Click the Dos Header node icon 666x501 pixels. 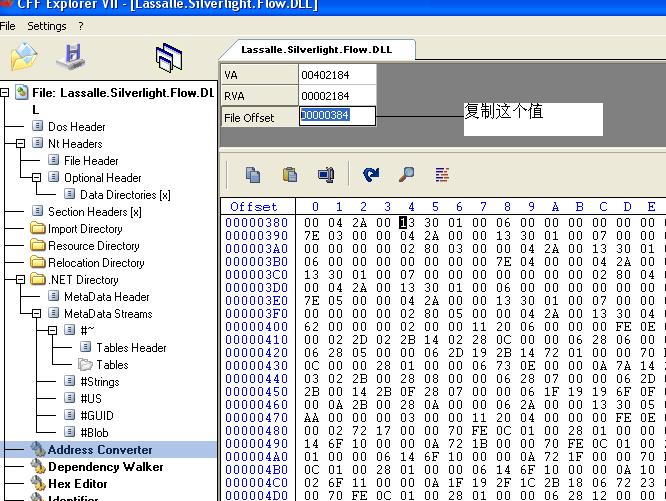38,126
